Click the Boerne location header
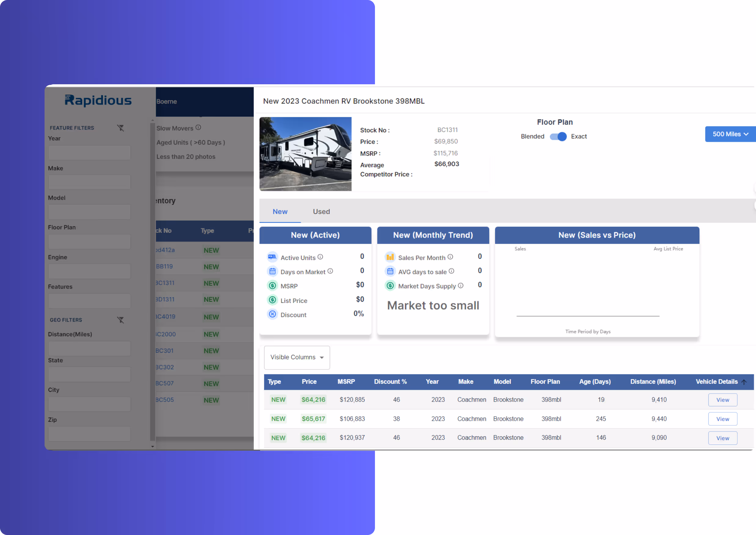756x535 pixels. (166, 101)
